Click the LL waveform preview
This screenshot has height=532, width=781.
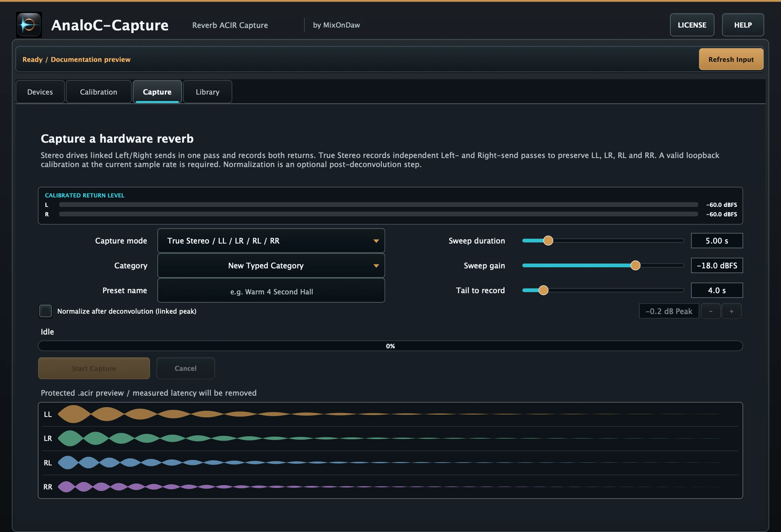coord(390,414)
